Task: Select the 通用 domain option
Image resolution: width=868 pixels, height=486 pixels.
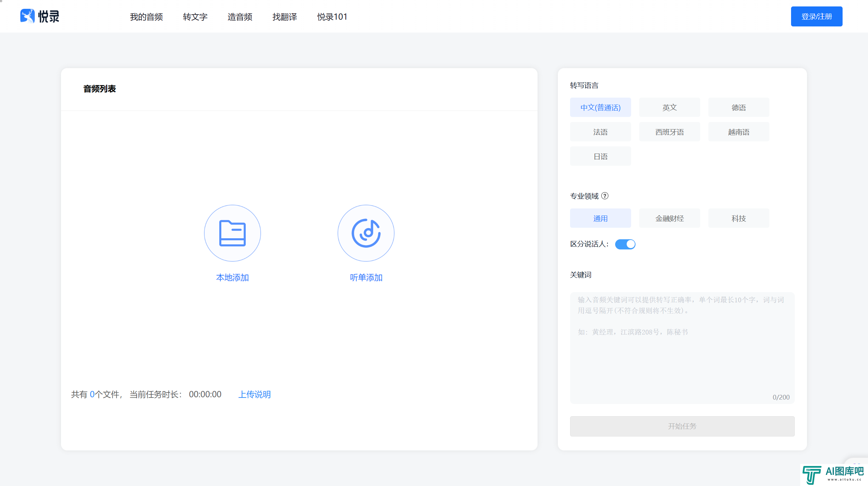Action: pyautogui.click(x=600, y=218)
